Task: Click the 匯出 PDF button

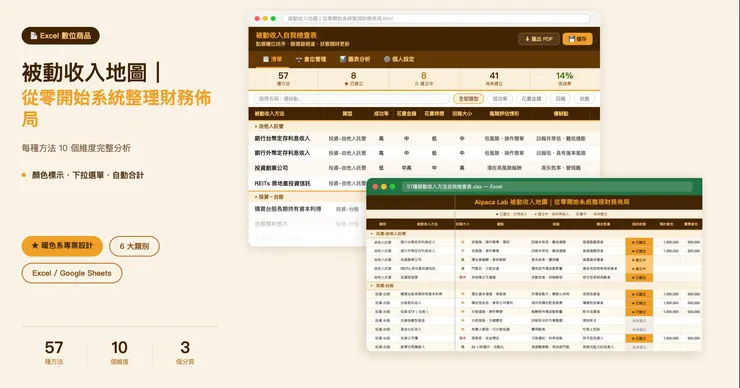Action: (538, 39)
